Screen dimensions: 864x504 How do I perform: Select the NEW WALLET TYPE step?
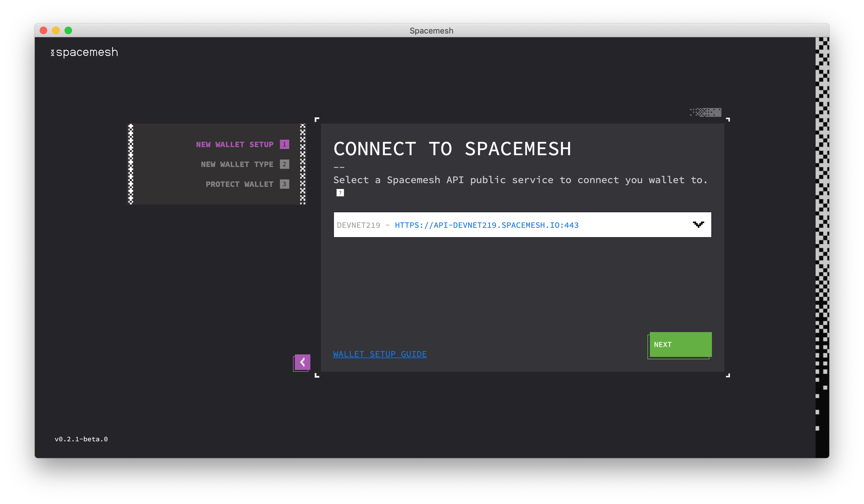click(237, 164)
